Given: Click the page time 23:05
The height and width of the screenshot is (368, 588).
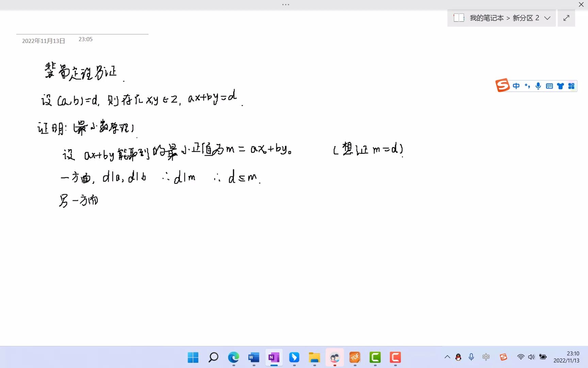Looking at the screenshot, I should 85,39.
